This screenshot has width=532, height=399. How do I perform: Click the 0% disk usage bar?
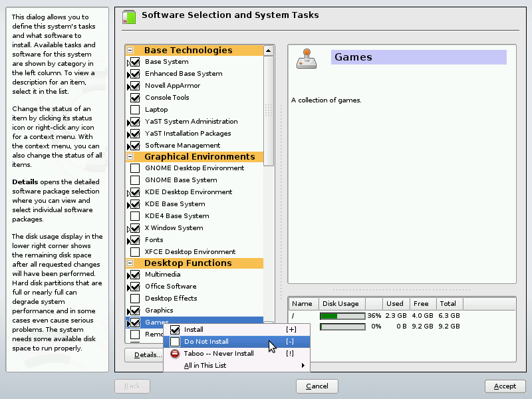tap(342, 327)
